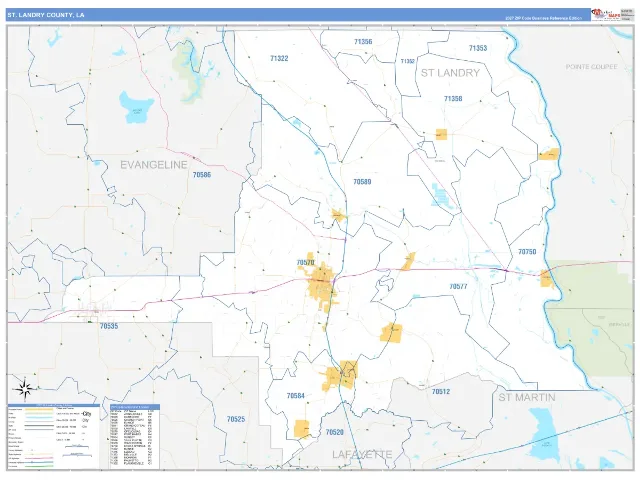This screenshot has width=640, height=480.
Task: Click ZIP code label 70577
Action: (x=458, y=287)
